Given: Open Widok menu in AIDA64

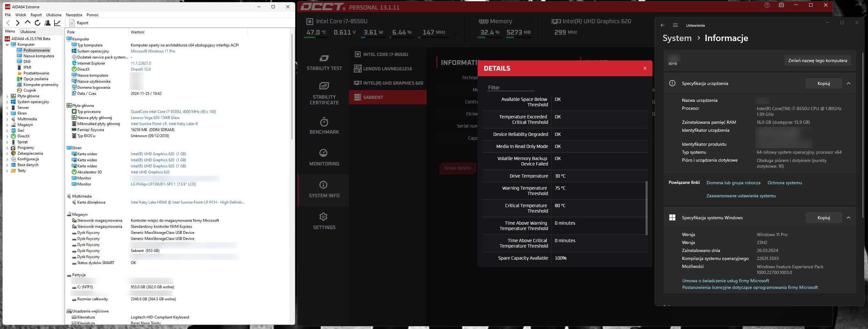Looking at the screenshot, I should [21, 15].
